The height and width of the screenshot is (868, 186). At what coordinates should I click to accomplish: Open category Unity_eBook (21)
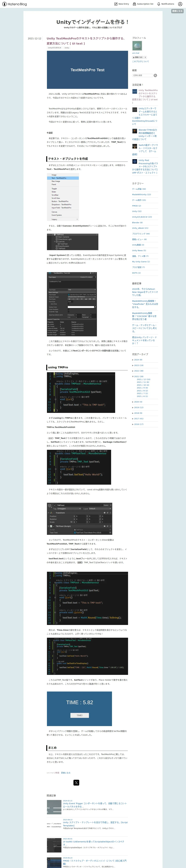pyautogui.click(x=140, y=228)
